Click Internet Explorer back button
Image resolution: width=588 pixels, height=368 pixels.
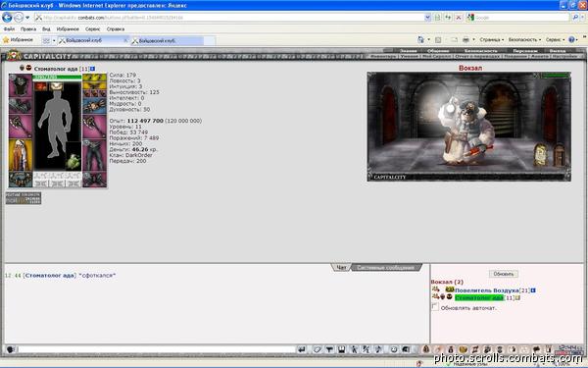[x=7, y=18]
